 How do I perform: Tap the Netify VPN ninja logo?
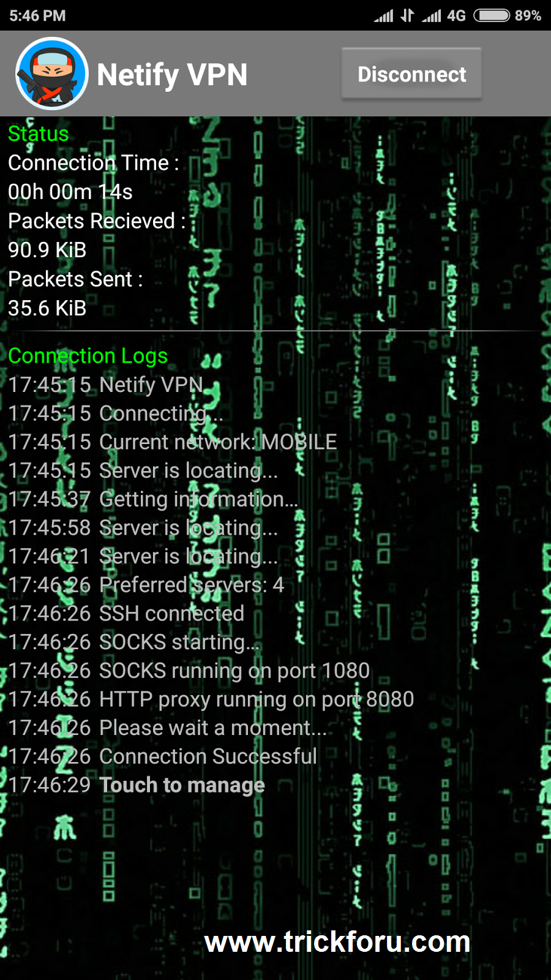coord(52,73)
